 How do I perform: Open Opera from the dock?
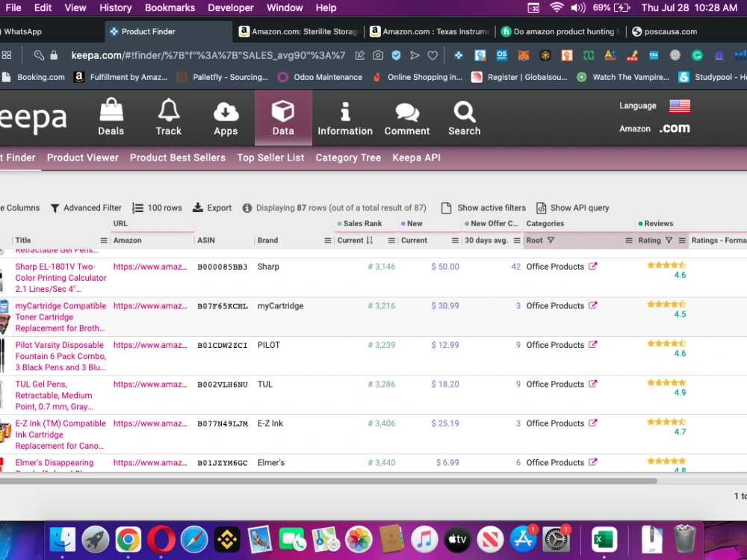[x=161, y=540]
